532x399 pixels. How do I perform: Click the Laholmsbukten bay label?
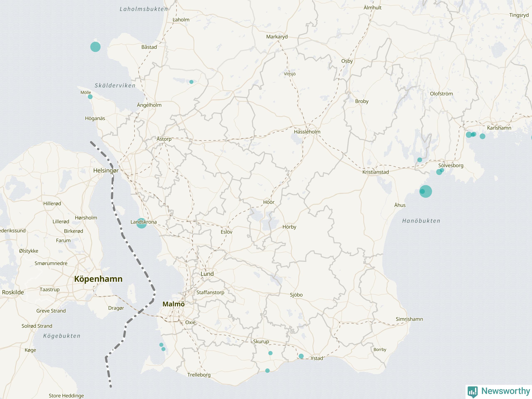144,9
